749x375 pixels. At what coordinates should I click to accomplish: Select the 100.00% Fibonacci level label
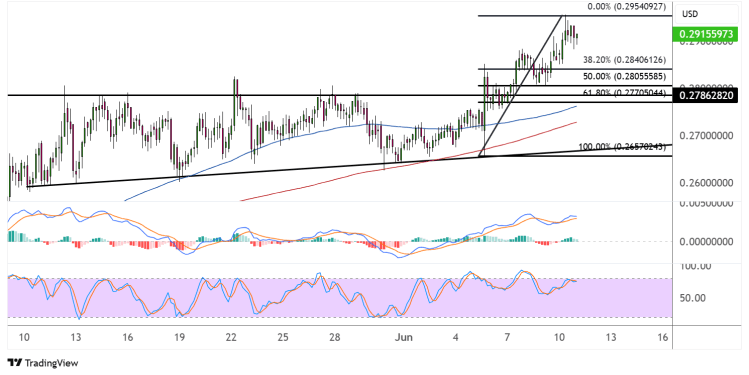coord(622,147)
